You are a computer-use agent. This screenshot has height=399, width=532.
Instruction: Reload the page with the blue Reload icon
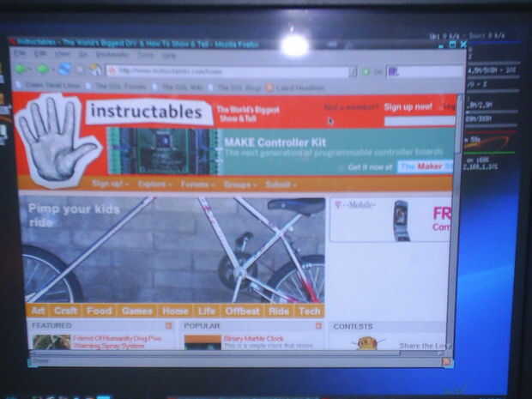[64, 70]
